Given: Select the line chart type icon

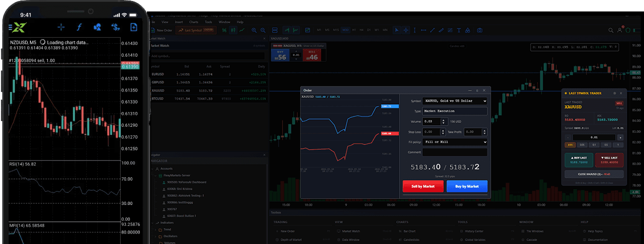Looking at the screenshot, I should click(242, 30).
